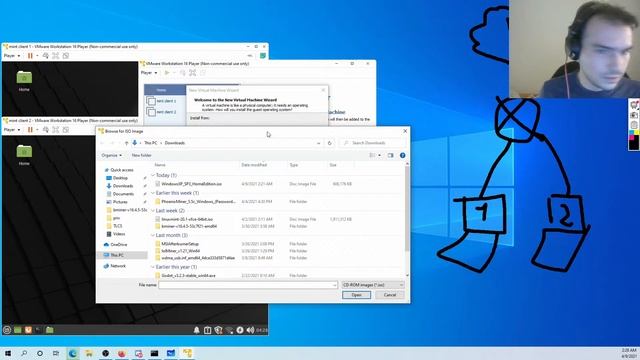Select OneDrive in navigation pane
640x360 pixels.
(118, 244)
